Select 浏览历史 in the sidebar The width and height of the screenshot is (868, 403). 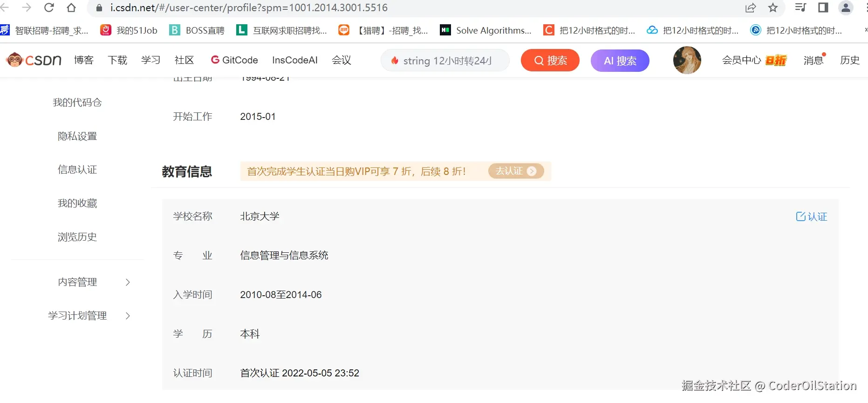(x=77, y=237)
